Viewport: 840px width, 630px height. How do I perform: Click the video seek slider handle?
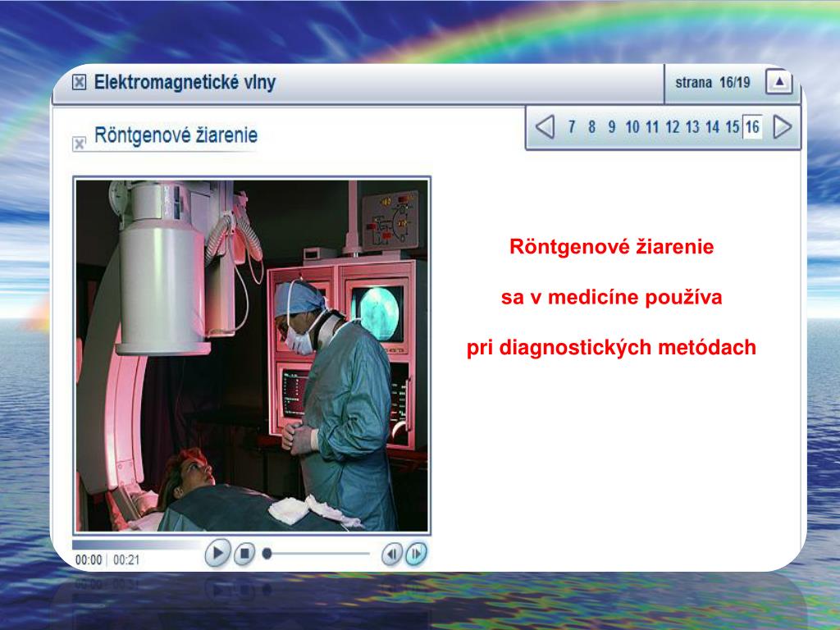(267, 554)
